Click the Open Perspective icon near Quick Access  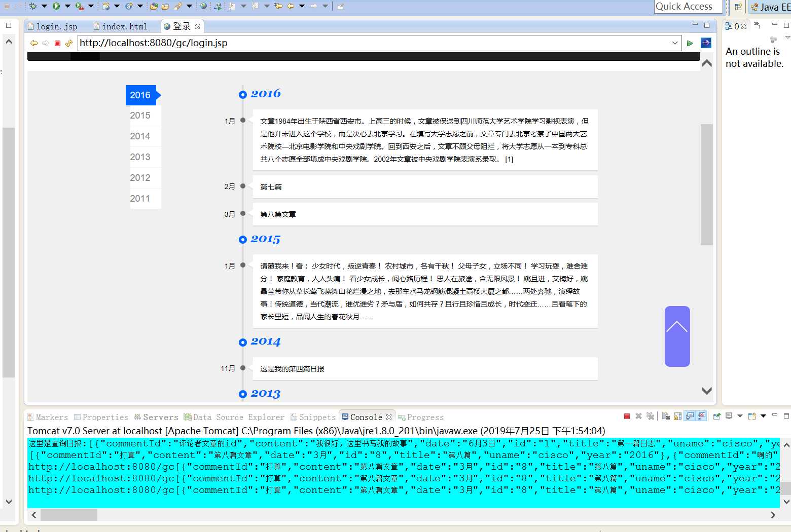[738, 7]
